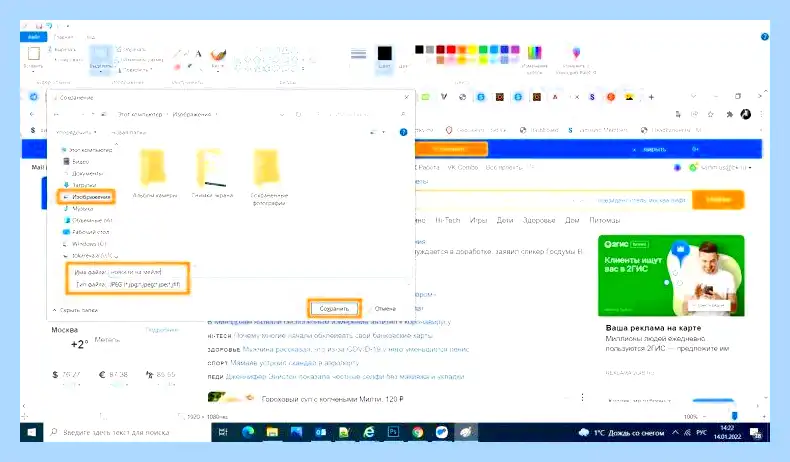Image resolution: width=790 pixels, height=462 pixels.
Task: Open Google Chrome from the taskbar
Action: tap(417, 432)
